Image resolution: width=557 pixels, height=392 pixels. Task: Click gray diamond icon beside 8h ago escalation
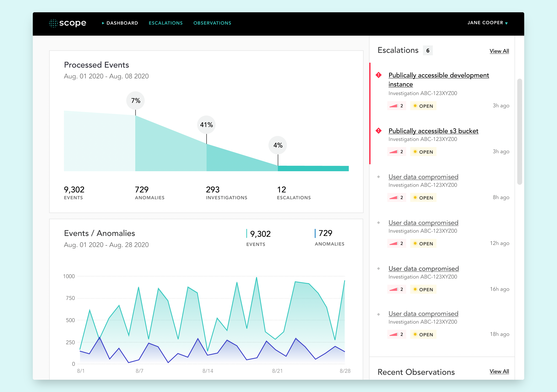[379, 177]
